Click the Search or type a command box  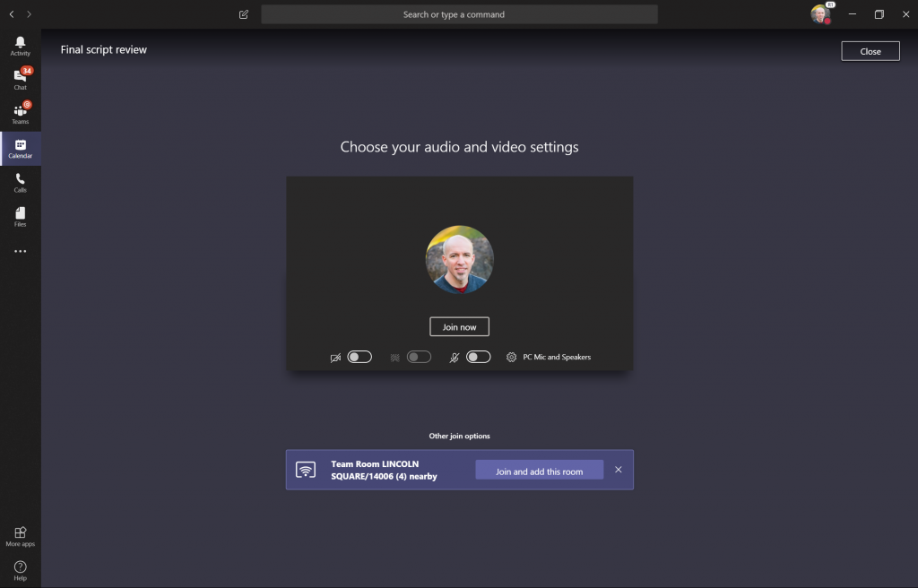point(459,14)
